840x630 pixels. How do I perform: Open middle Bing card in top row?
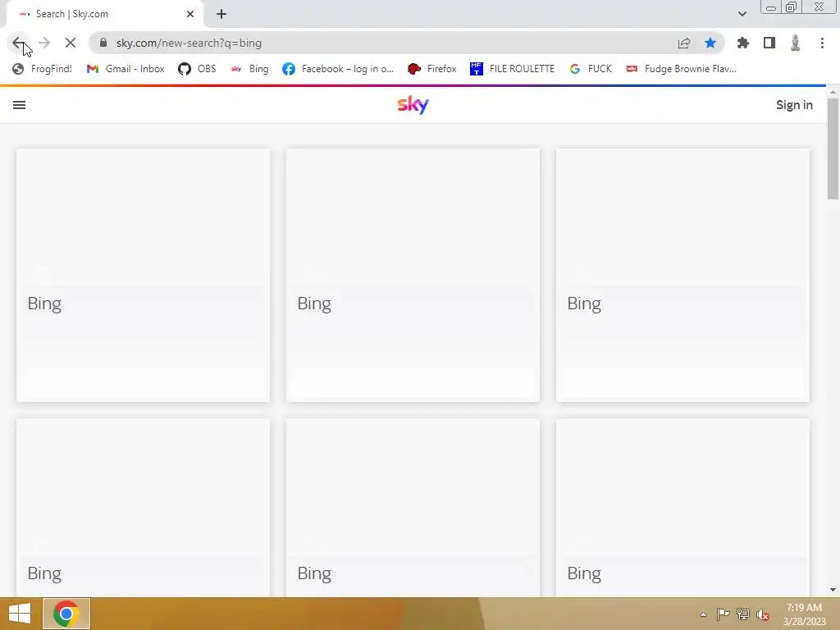tap(413, 276)
